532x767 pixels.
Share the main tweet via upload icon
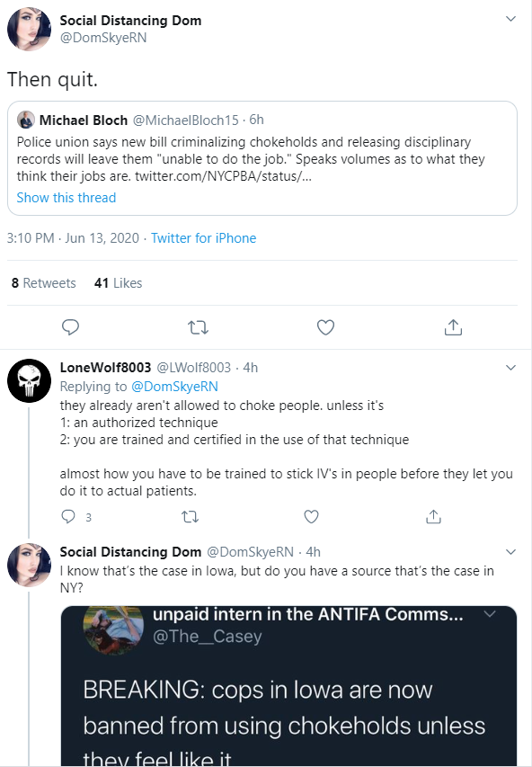pyautogui.click(x=453, y=327)
